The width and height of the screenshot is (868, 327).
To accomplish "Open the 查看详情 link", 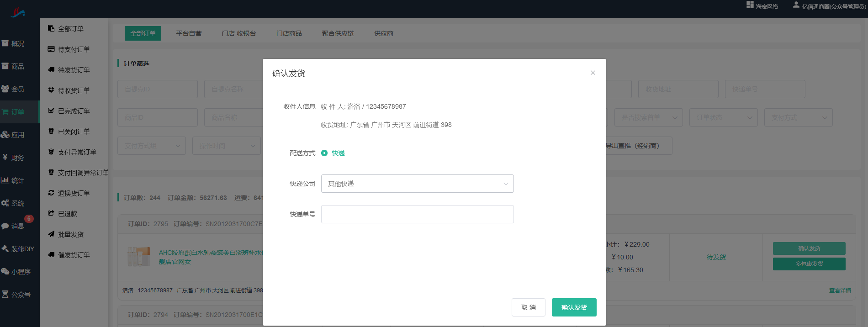I will coord(840,290).
